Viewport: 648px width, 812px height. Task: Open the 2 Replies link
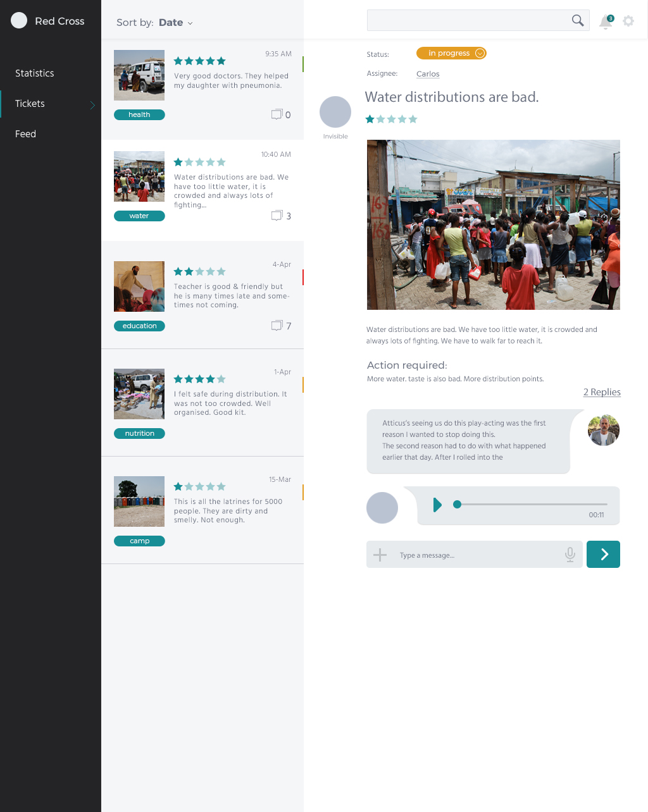tap(602, 392)
